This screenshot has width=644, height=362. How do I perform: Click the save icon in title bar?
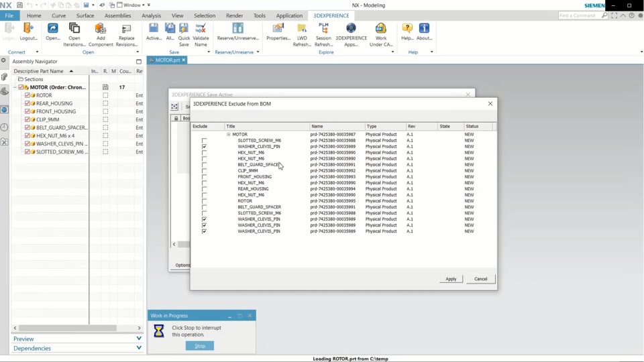coord(19,5)
